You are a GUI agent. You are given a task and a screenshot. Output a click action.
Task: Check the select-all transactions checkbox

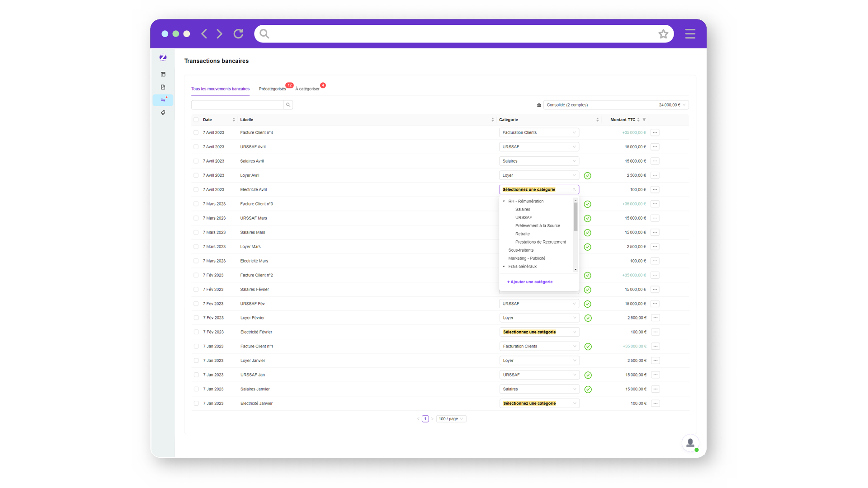point(196,119)
